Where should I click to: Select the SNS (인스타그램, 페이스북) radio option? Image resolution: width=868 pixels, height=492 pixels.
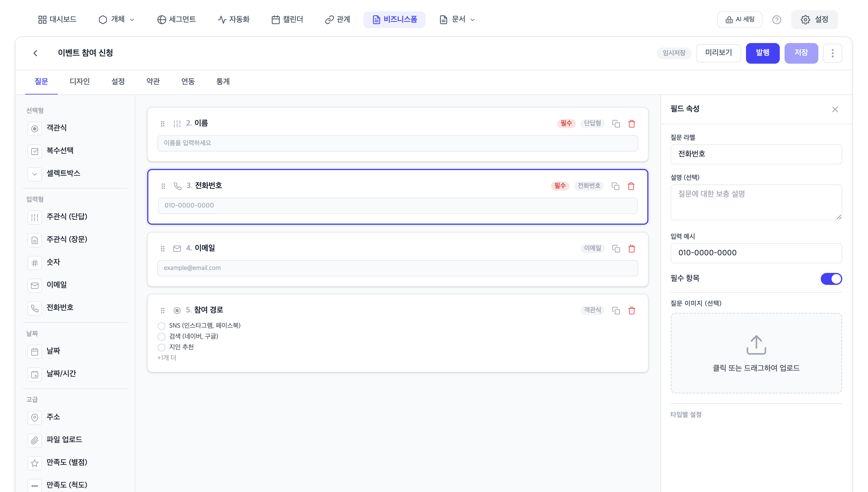(x=161, y=326)
